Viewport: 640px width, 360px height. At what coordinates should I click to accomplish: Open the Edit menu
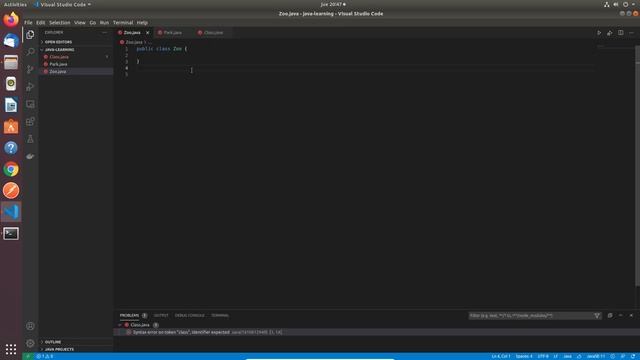(x=40, y=23)
